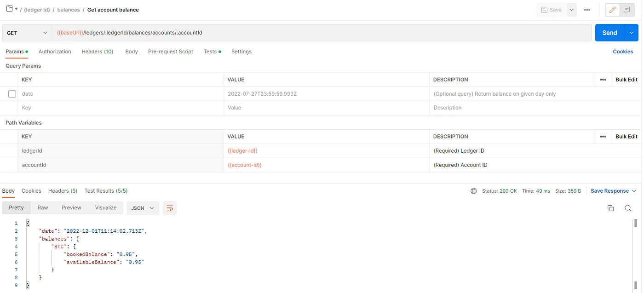The height and width of the screenshot is (293, 644).
Task: Click the (Required) Account ID description
Action: click(x=460, y=165)
